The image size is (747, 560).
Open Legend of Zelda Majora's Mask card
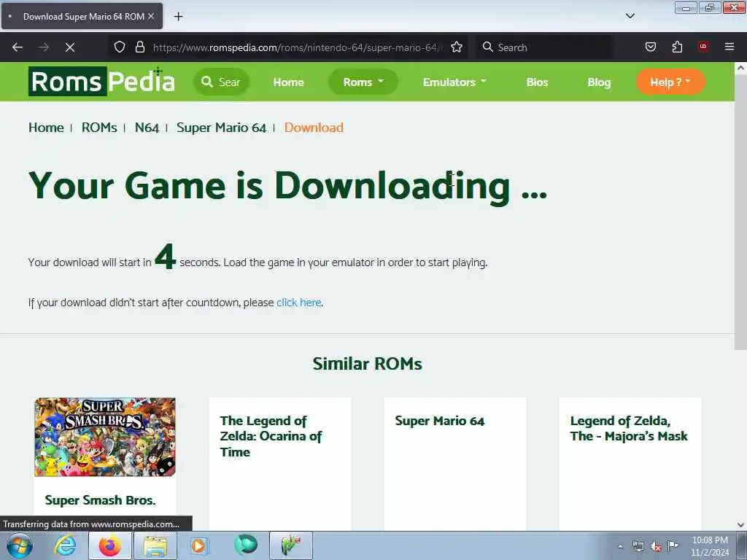(630, 463)
